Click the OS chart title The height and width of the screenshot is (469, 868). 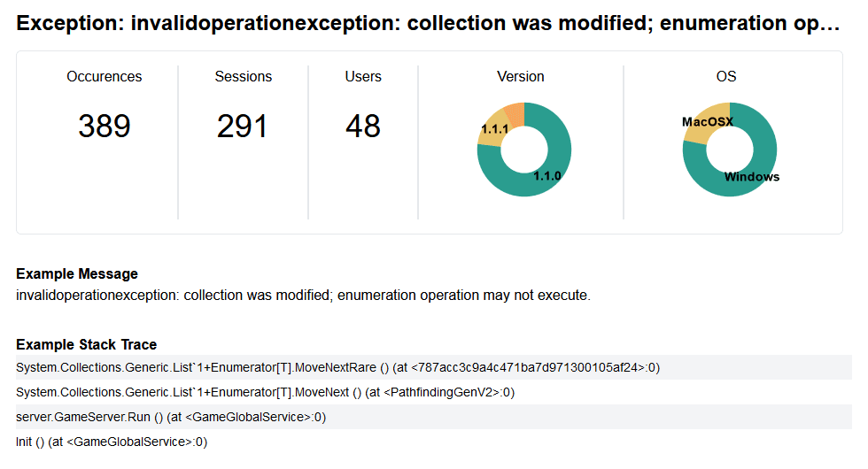[726, 77]
